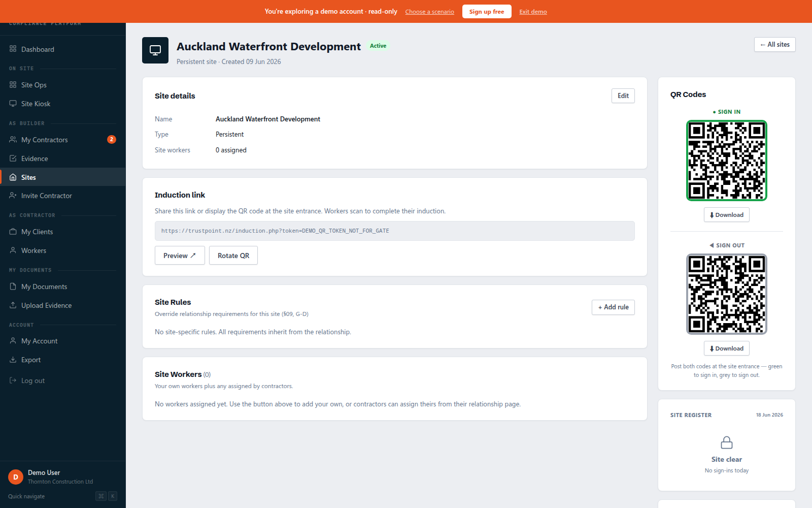This screenshot has height=508, width=812.
Task: Open My Account
Action: point(63,341)
